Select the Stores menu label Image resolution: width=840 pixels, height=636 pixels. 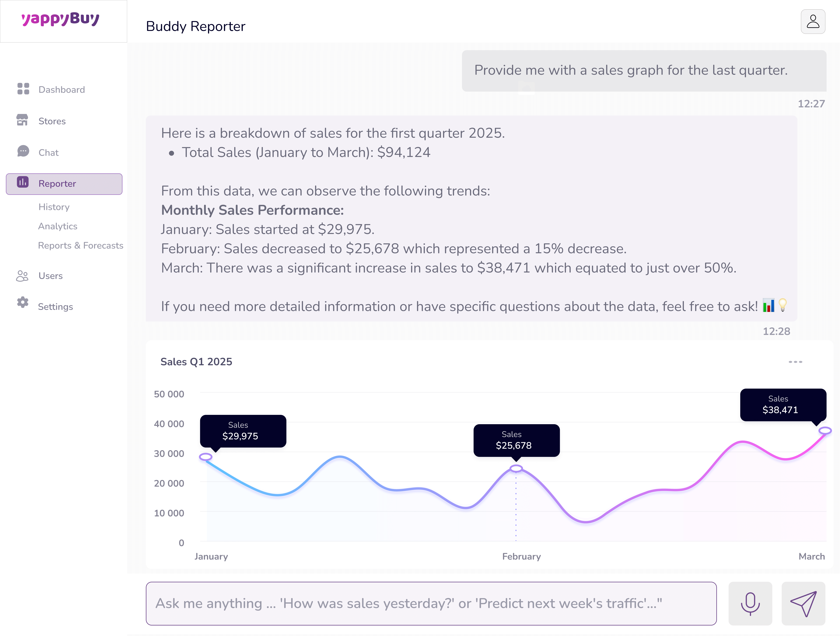pyautogui.click(x=52, y=121)
